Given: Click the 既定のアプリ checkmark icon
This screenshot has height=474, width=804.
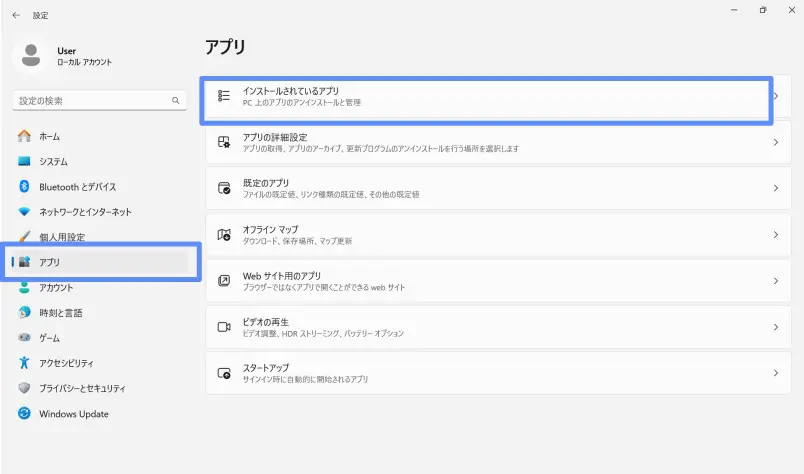Looking at the screenshot, I should pyautogui.click(x=224, y=188).
